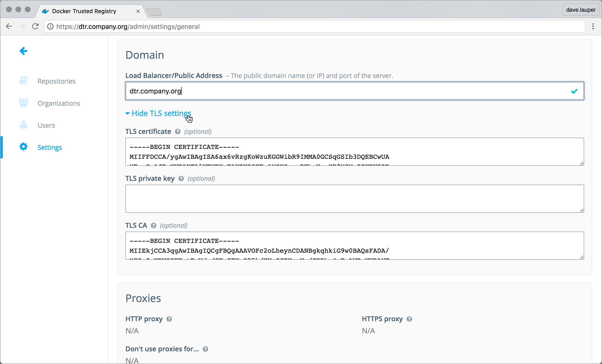This screenshot has height=364, width=602.
Task: Click the Settings gear icon
Action: [23, 147]
